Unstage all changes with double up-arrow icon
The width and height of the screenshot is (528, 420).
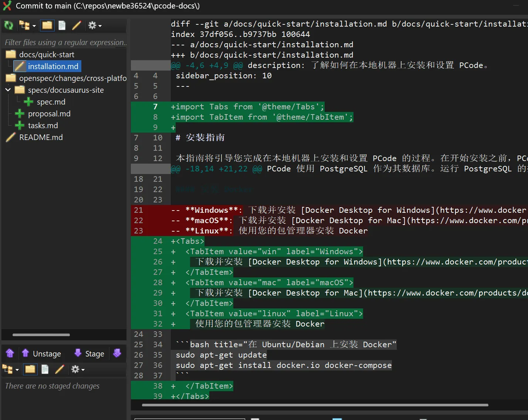10,354
